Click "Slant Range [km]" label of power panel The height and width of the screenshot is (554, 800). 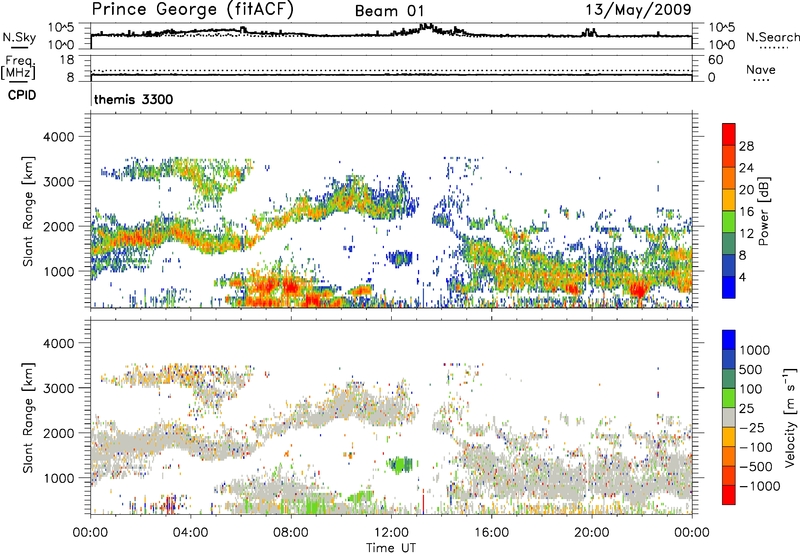point(28,211)
